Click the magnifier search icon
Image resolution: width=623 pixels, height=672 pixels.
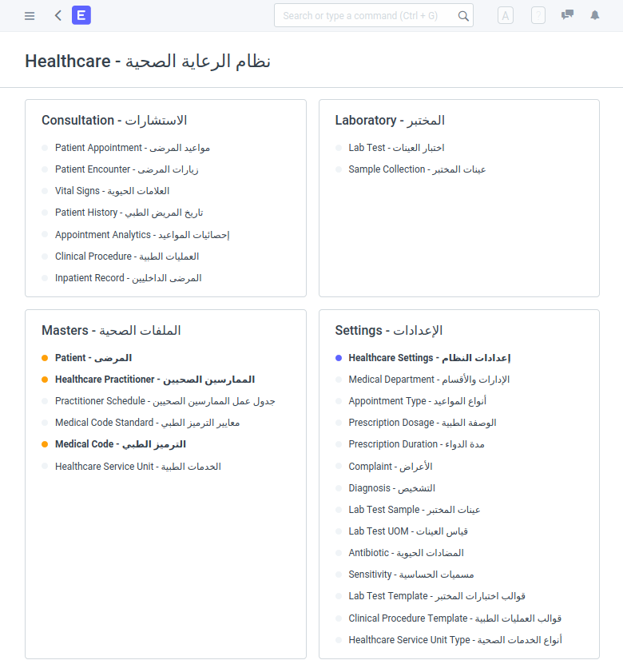pos(463,16)
